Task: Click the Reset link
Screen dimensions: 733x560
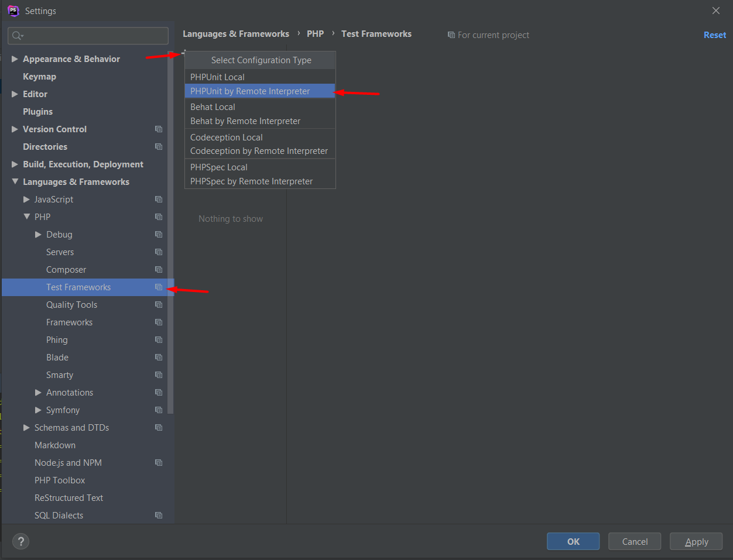Action: tap(715, 35)
